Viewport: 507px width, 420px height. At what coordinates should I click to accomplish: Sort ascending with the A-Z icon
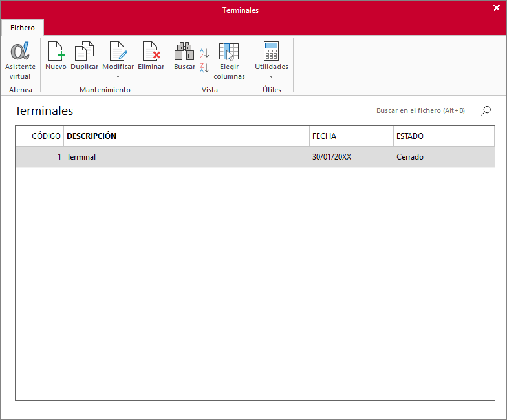[x=204, y=53]
